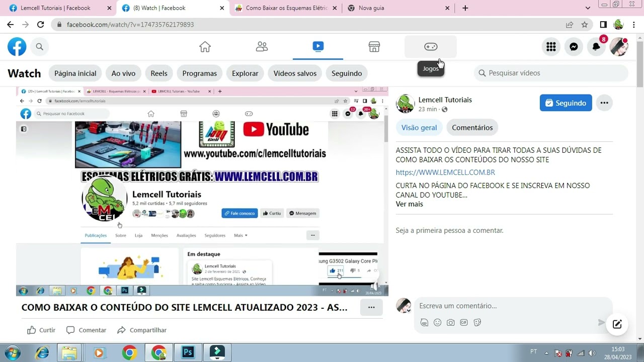Open the Reels tab
The image size is (644, 362).
[159, 73]
